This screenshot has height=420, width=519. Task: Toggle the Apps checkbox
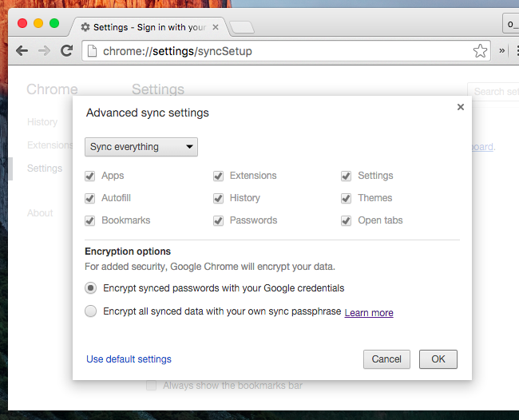[x=89, y=176]
